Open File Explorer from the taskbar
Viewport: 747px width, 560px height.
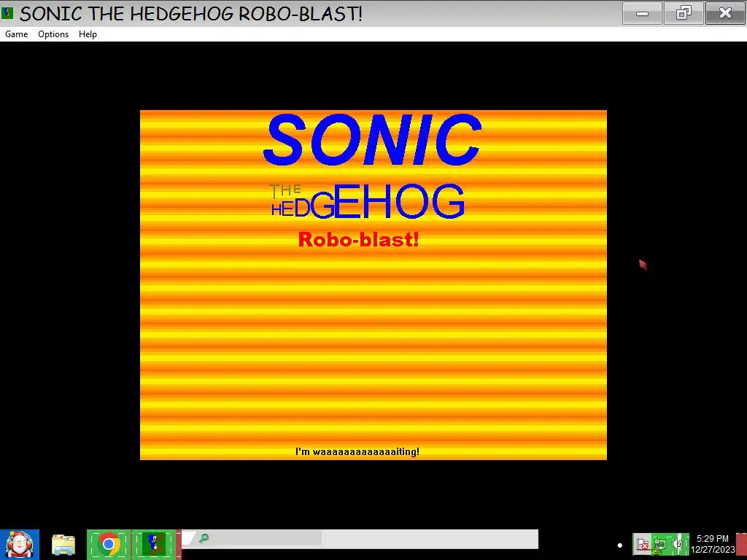click(x=63, y=545)
